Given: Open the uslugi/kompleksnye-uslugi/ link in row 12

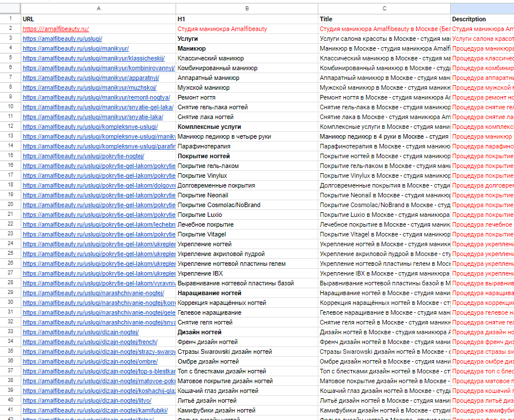Looking at the screenshot, I should click(x=90, y=127).
